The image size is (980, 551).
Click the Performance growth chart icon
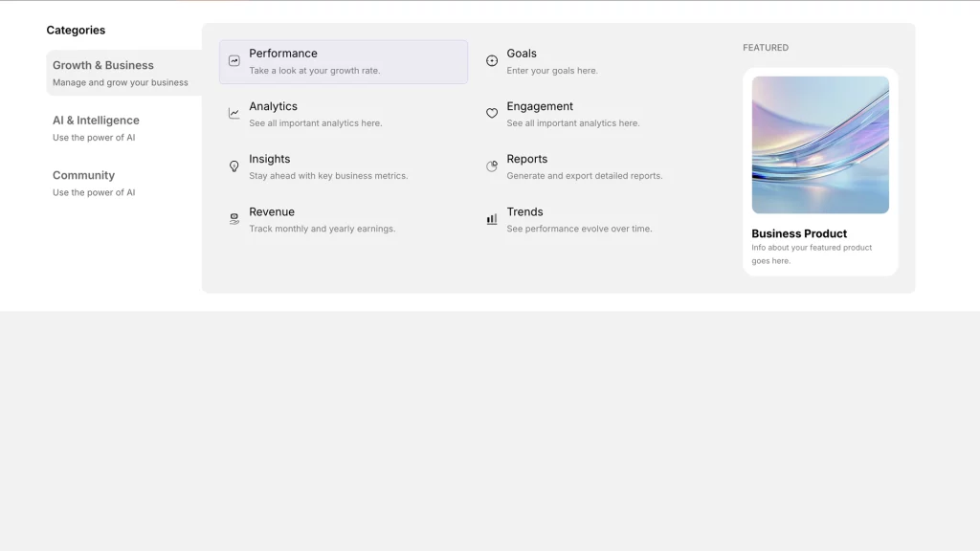(x=234, y=61)
